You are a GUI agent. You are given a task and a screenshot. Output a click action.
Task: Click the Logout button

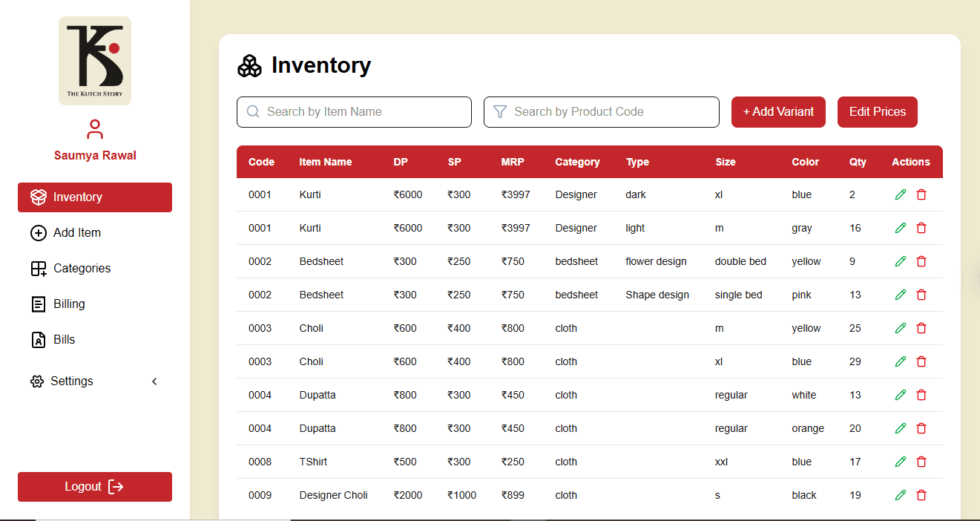[x=95, y=487]
